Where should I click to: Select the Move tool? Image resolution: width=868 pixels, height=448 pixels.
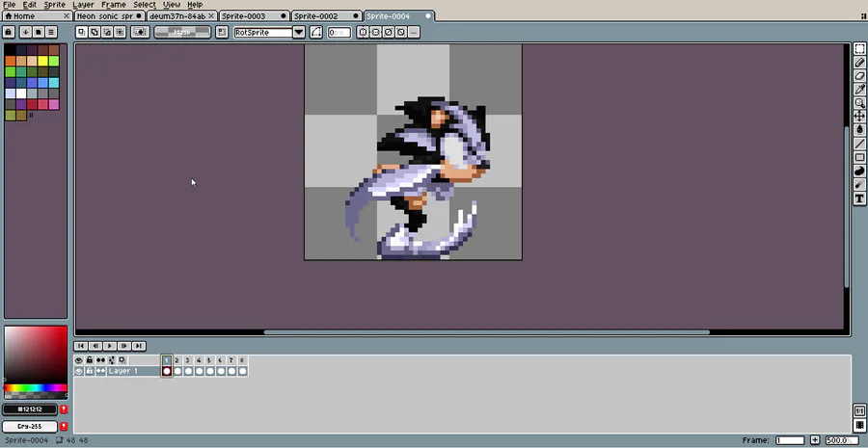tap(859, 117)
